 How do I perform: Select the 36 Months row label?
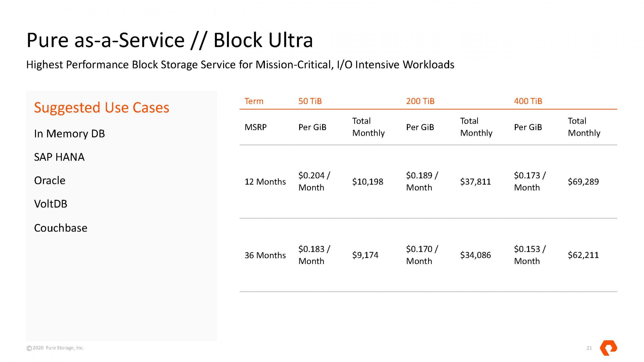click(x=265, y=255)
